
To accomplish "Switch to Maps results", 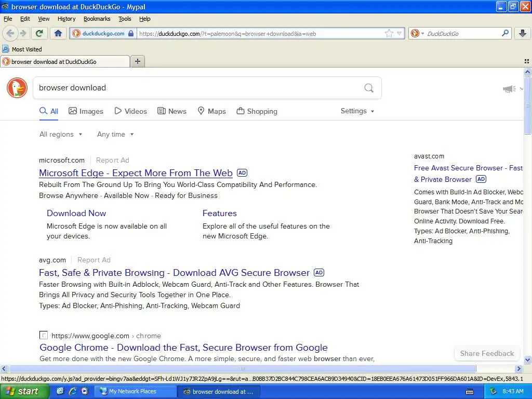I will point(212,111).
